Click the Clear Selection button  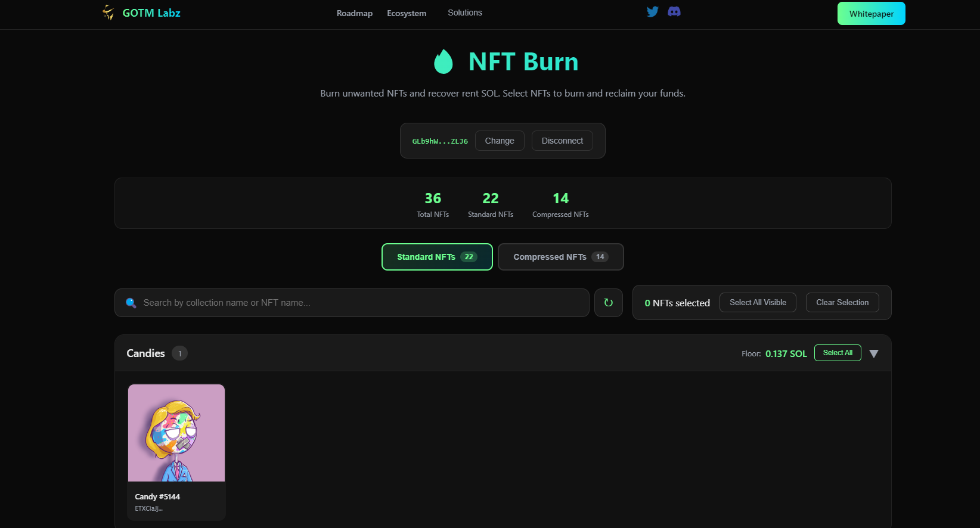tap(842, 302)
